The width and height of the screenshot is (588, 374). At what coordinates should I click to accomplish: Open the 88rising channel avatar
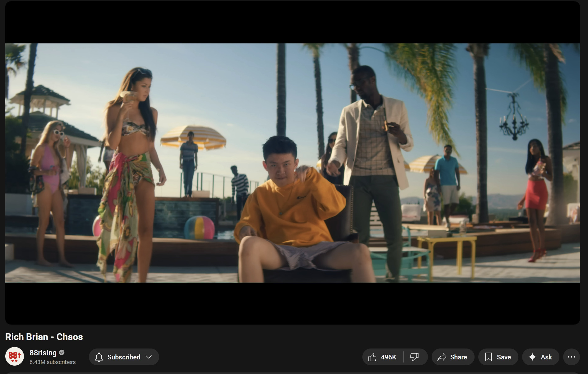pos(15,356)
